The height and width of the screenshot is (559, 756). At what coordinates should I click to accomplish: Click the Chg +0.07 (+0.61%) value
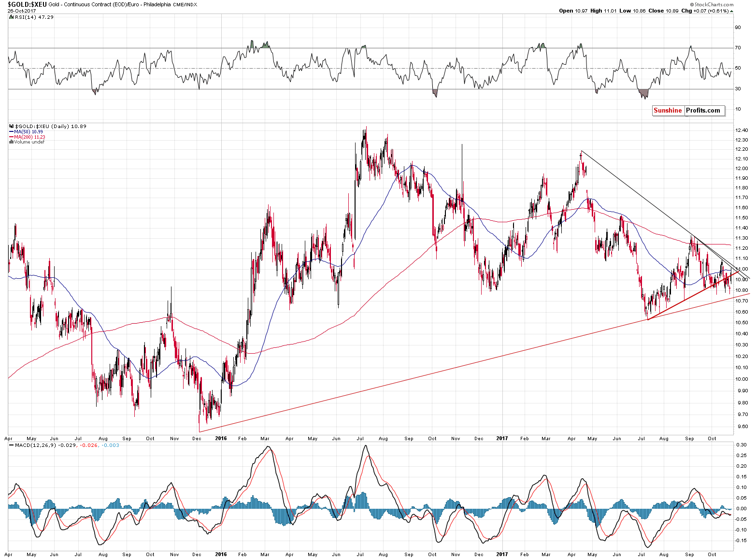click(x=705, y=11)
